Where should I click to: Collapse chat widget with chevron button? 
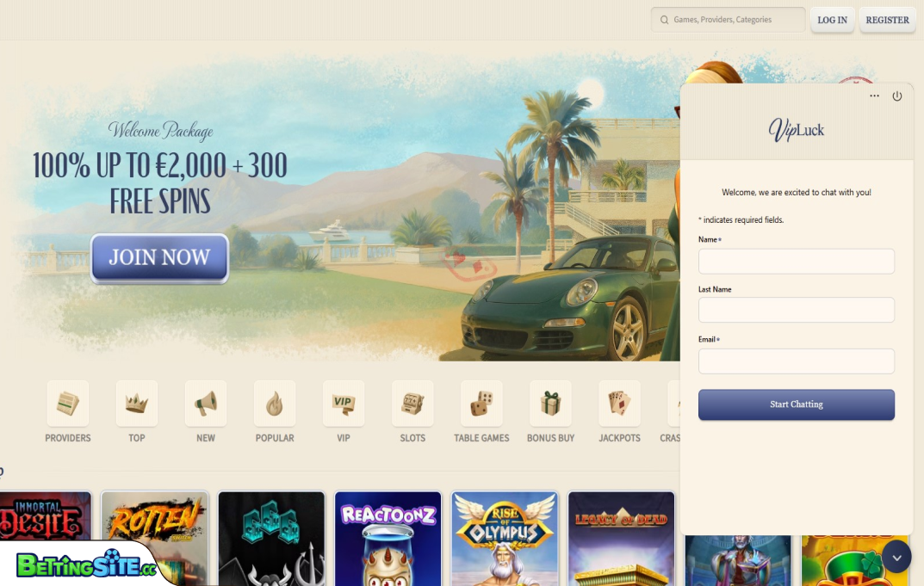[x=897, y=557]
